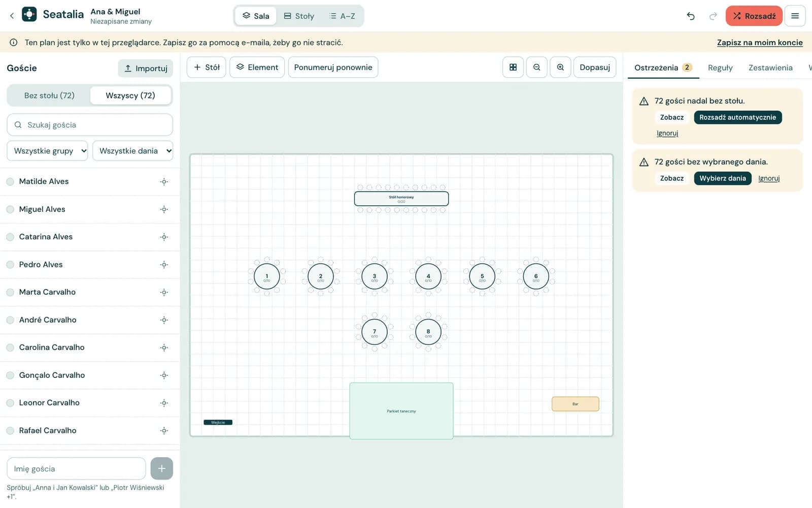Select round table 7 on the plan
The image size is (812, 508).
375,332
